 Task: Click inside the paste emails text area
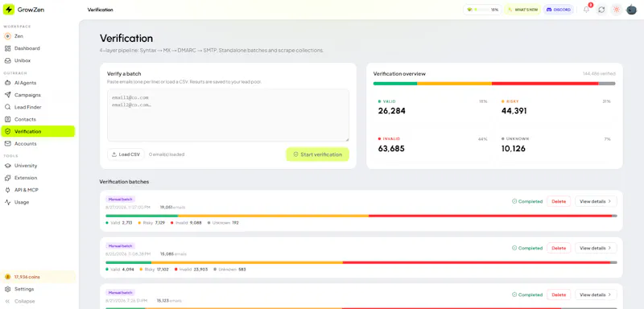tap(228, 116)
